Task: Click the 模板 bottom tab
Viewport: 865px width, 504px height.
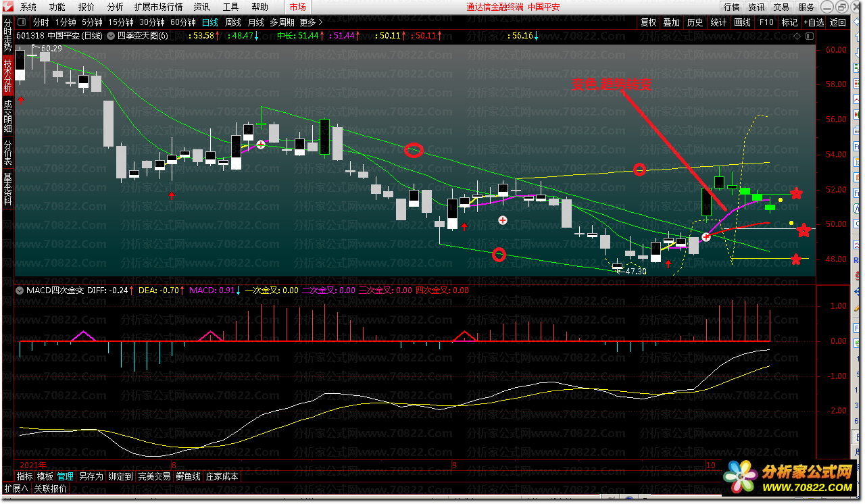Action: pyautogui.click(x=45, y=476)
